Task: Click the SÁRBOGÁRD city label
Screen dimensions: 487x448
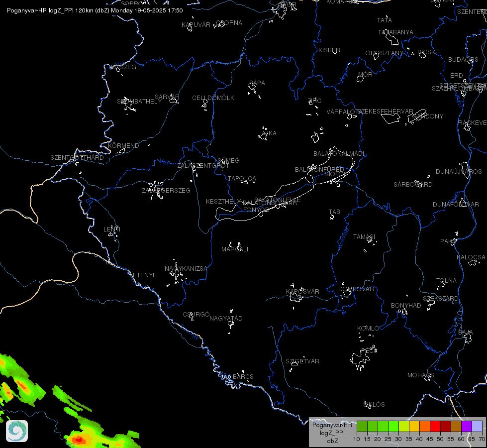Action: (x=413, y=184)
